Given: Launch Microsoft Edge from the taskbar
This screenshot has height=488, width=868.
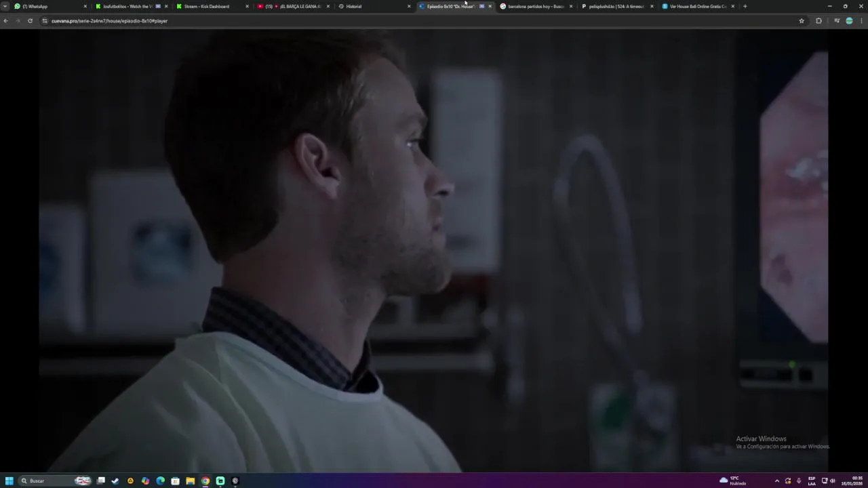Looking at the screenshot, I should click(160, 481).
